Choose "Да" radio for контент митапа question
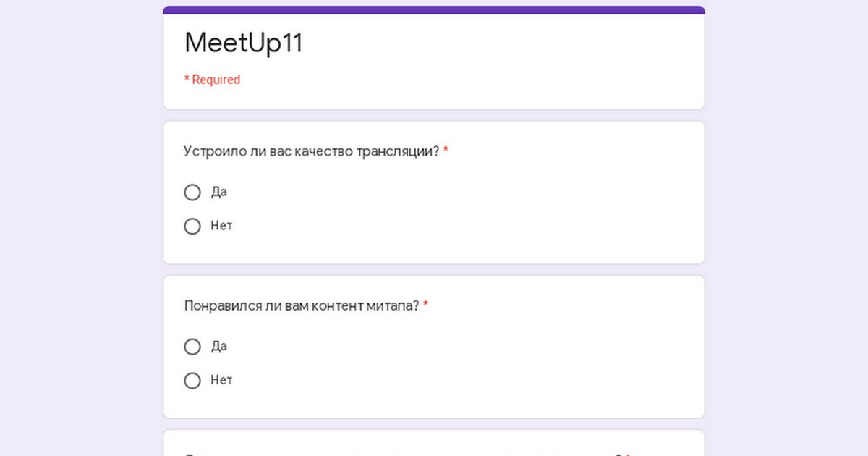Viewport: 868px width, 456px height. point(192,347)
